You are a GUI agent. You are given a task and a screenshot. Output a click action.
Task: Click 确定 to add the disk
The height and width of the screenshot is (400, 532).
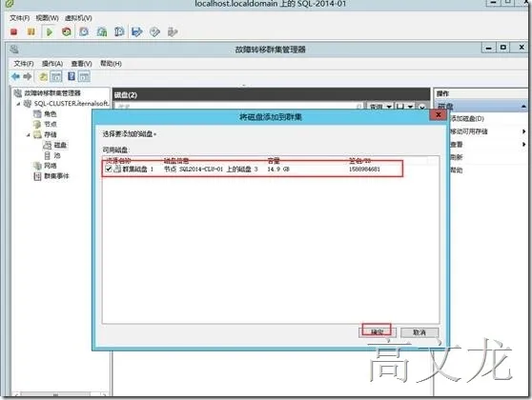(377, 332)
